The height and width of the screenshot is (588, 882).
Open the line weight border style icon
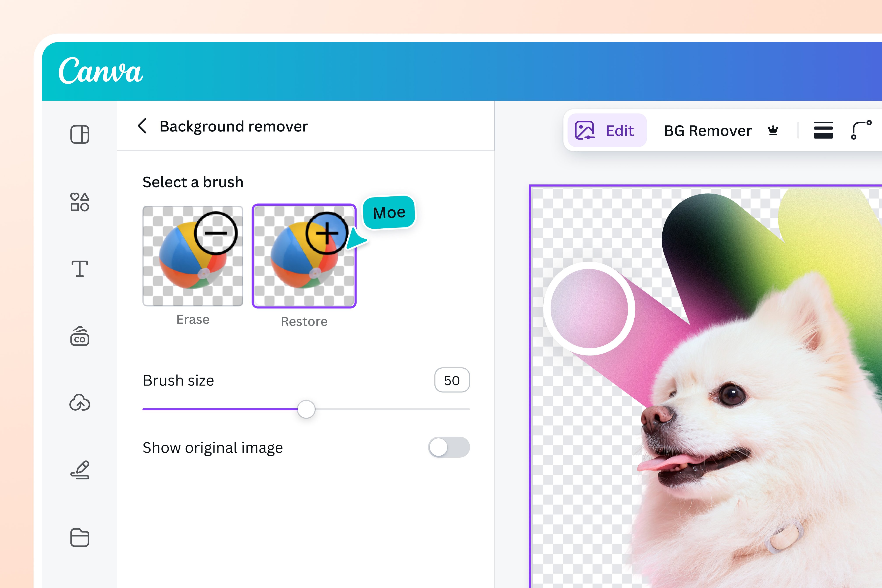pyautogui.click(x=823, y=131)
